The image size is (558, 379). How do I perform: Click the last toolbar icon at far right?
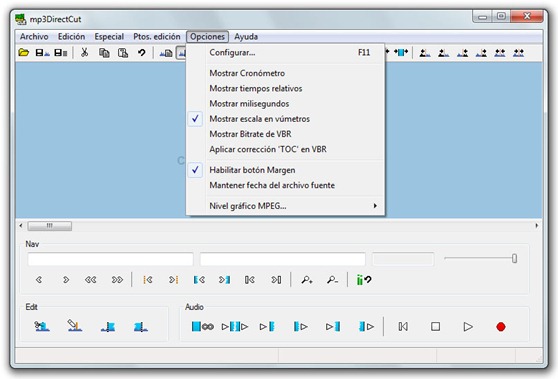[518, 53]
